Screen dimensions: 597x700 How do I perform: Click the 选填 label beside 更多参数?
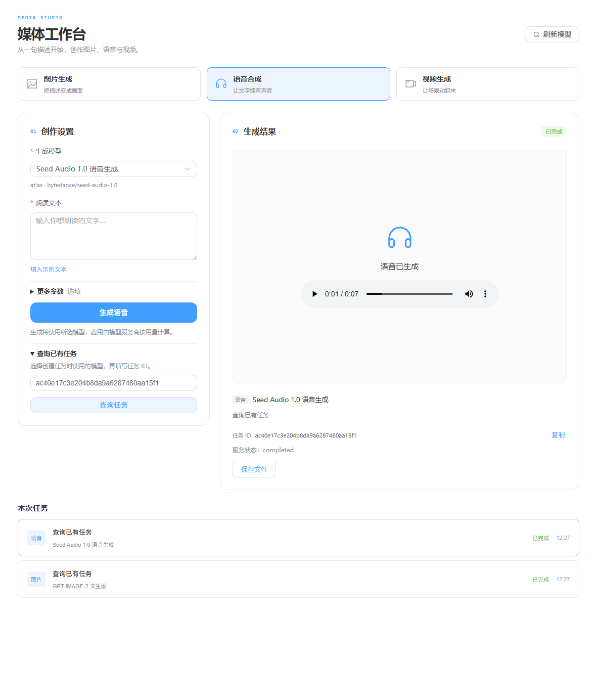pyautogui.click(x=74, y=291)
